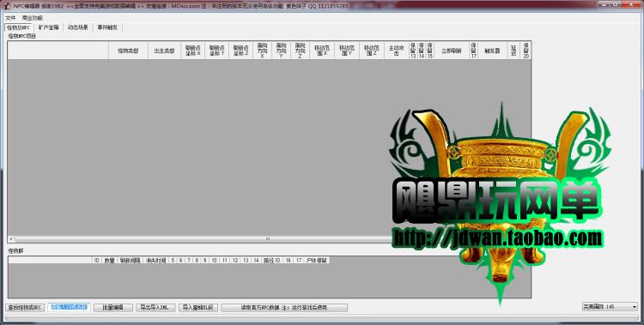Select the 怪物及NPC tab
Viewport: 644px width, 325px height.
19,27
